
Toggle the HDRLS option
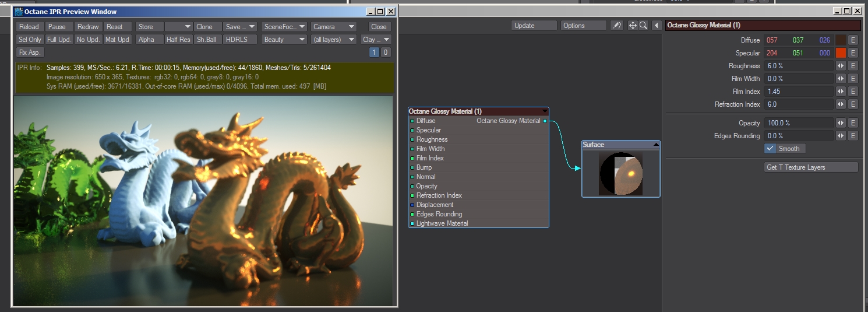coord(240,40)
